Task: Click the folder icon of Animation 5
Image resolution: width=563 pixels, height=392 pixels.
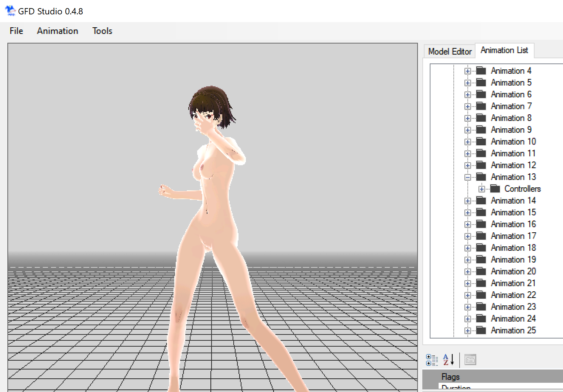Action: click(481, 82)
